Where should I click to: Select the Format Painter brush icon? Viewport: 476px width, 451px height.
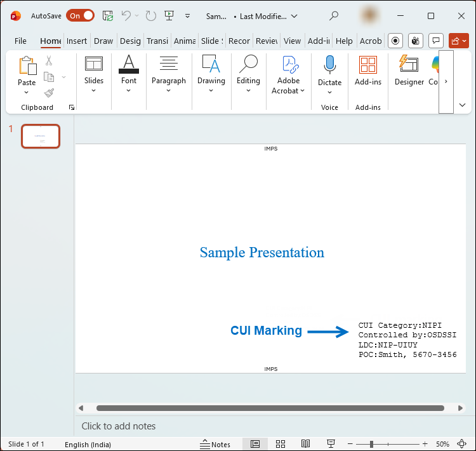[x=49, y=93]
